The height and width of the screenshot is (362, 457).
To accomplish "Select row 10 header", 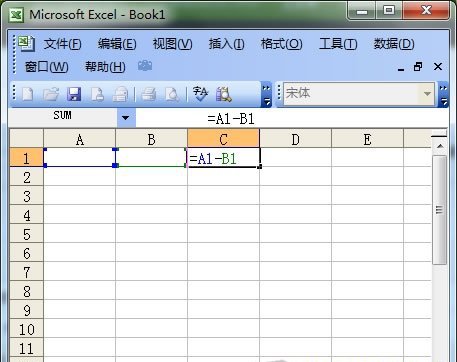I will [x=26, y=328].
